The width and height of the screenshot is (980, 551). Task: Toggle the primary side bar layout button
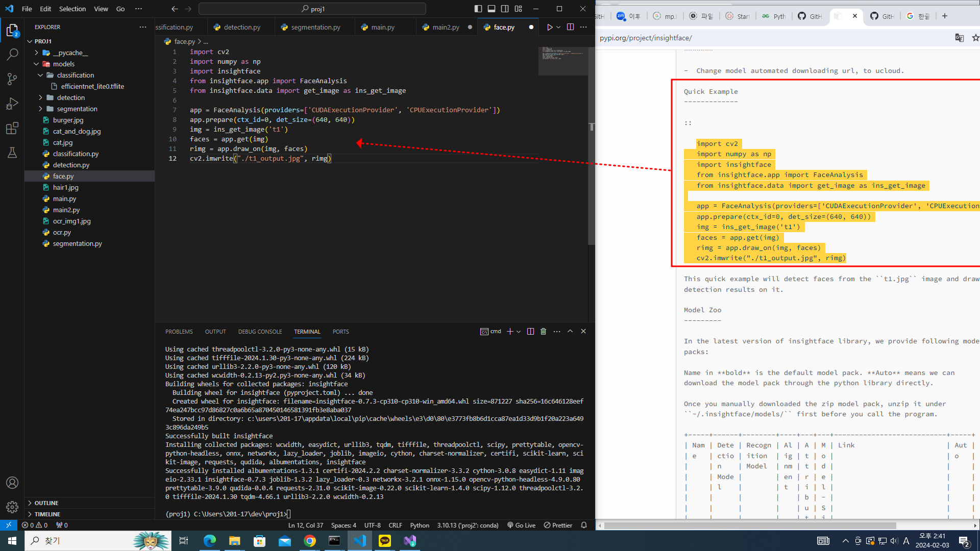tap(478, 9)
